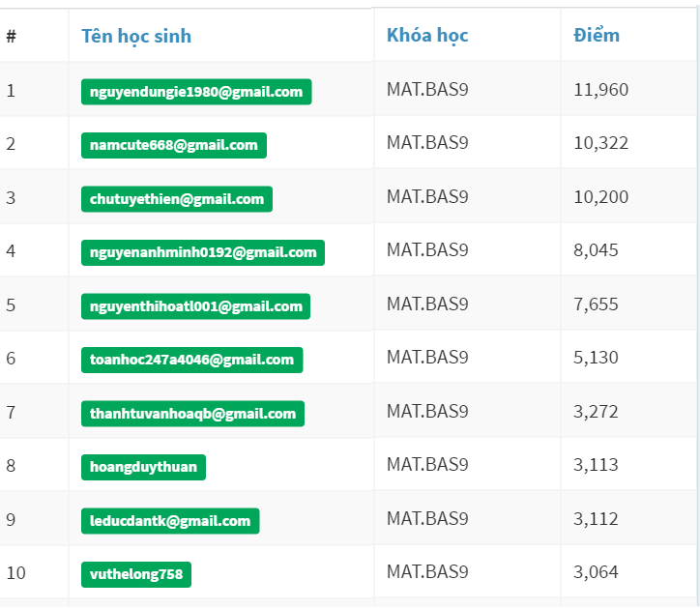Open student chutuyethien@gmail.com badge
The height and width of the screenshot is (609, 700).
177,199
